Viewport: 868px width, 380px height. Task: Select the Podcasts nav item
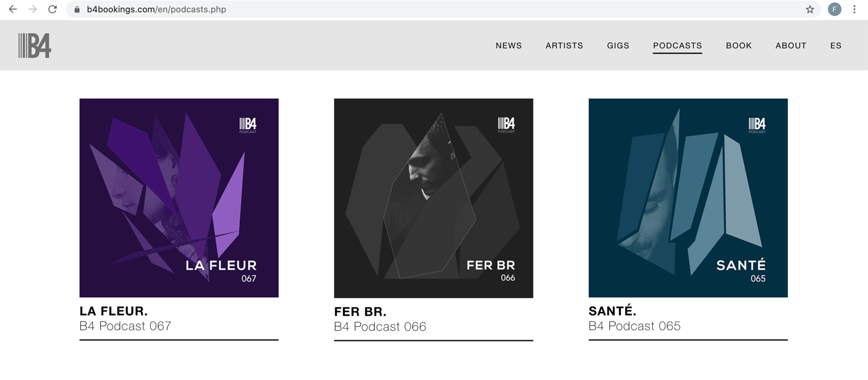[678, 46]
